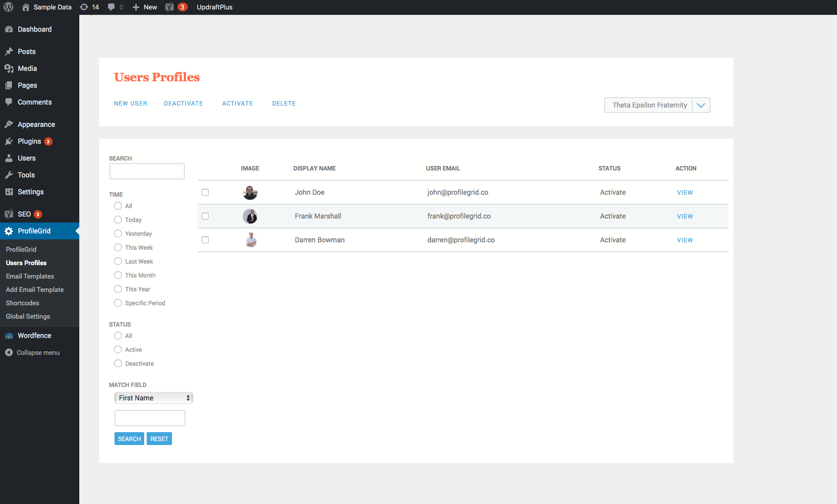
Task: Click the Plugins plug icon in sidebar
Action: point(9,141)
